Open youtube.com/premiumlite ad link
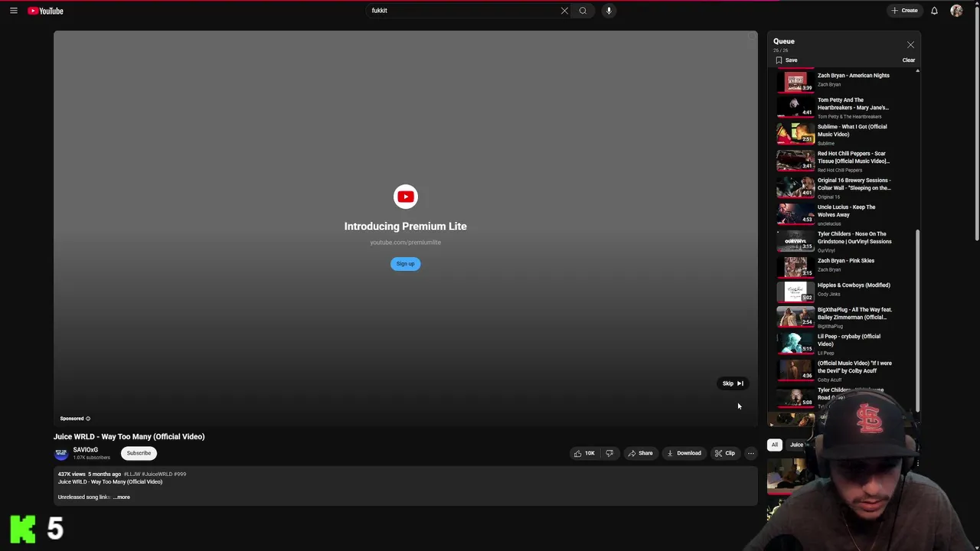The height and width of the screenshot is (551, 980). tap(405, 243)
